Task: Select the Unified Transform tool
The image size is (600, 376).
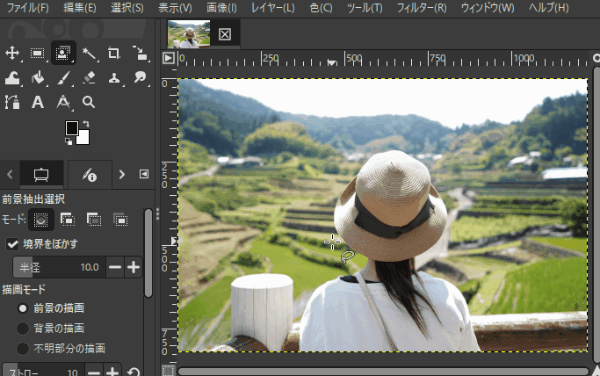Action: 140,53
